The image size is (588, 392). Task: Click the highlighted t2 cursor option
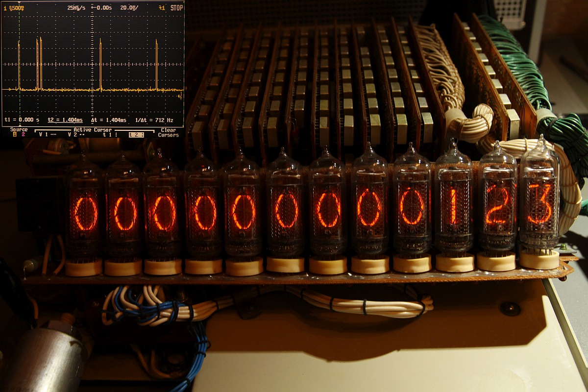click(136, 134)
